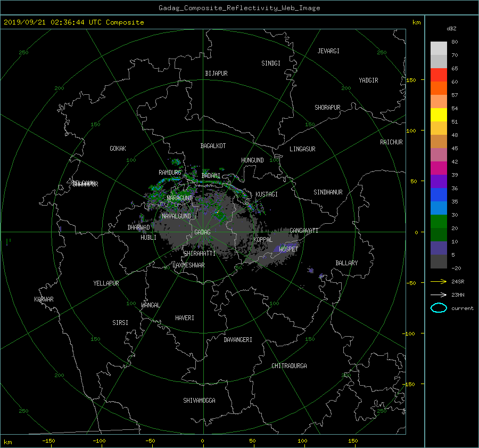
Task: Click the NAVALGUND city label
Action: [176, 216]
